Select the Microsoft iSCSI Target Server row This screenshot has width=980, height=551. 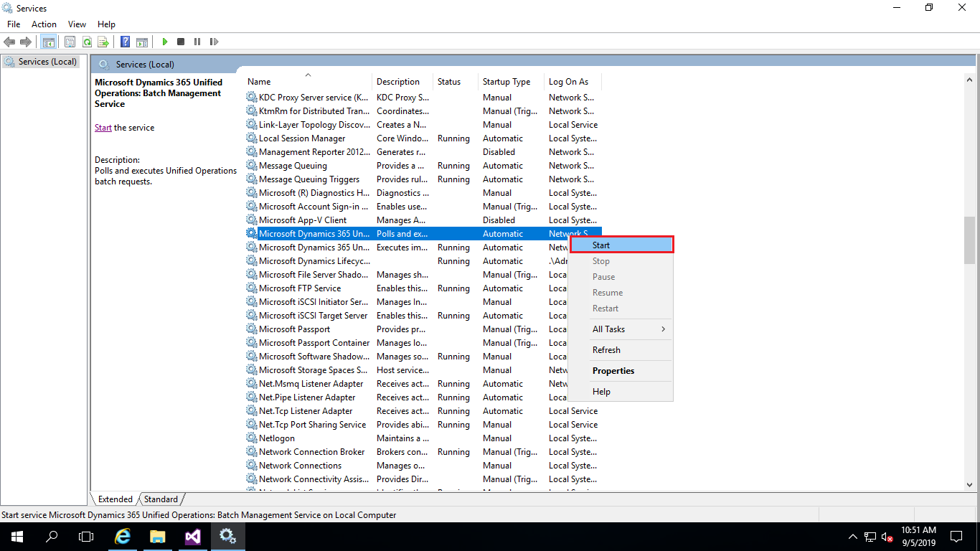(423, 316)
